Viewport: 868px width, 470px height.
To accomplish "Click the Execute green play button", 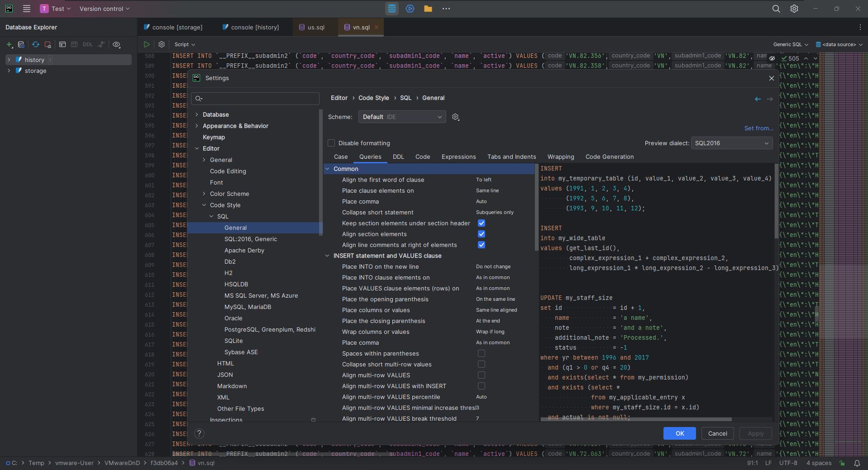I will 147,44.
